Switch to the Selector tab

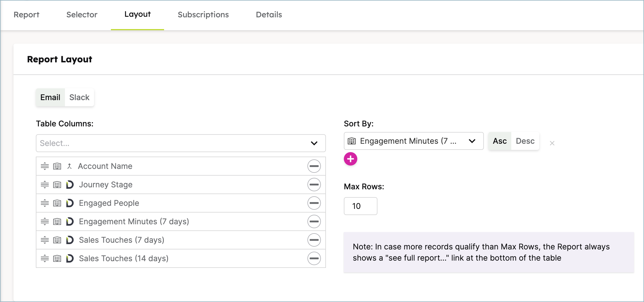pyautogui.click(x=82, y=15)
